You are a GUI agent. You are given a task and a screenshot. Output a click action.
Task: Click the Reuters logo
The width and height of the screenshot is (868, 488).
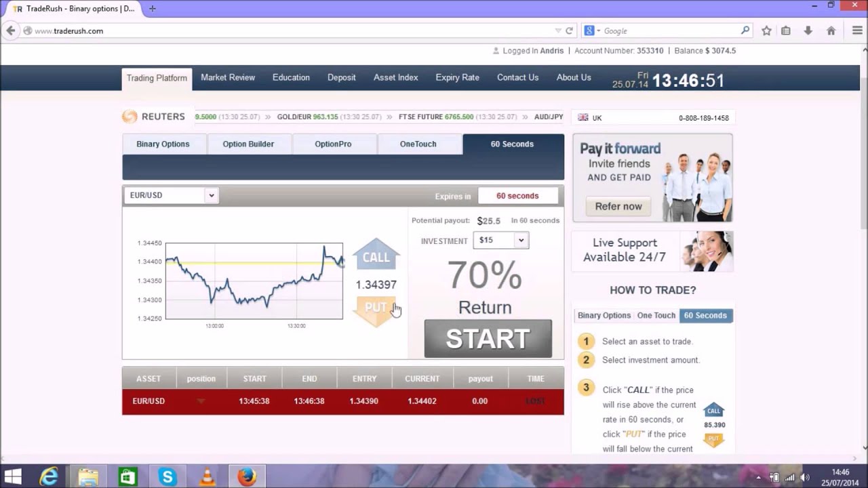(154, 117)
